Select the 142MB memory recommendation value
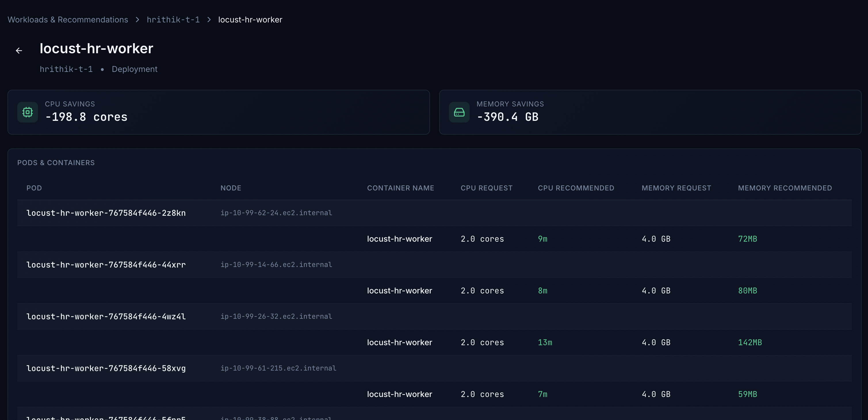 click(750, 342)
